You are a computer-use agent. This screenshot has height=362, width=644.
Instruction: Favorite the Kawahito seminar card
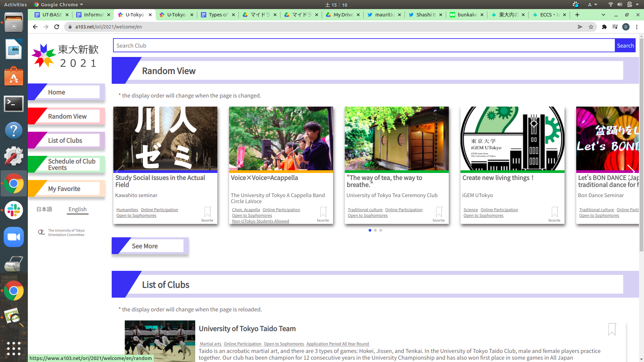tap(207, 214)
